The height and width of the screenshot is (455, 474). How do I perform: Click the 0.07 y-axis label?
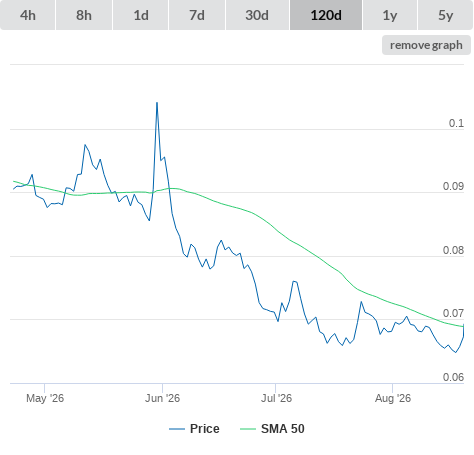click(453, 313)
